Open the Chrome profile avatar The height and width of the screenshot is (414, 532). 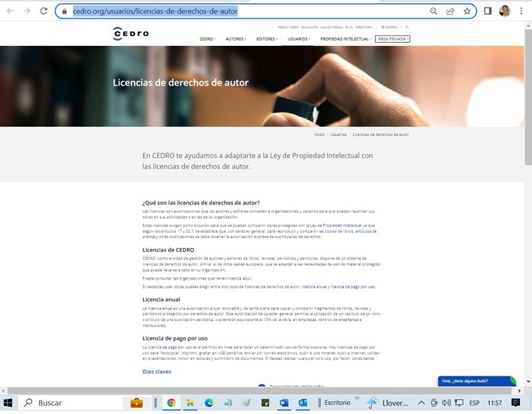[504, 11]
